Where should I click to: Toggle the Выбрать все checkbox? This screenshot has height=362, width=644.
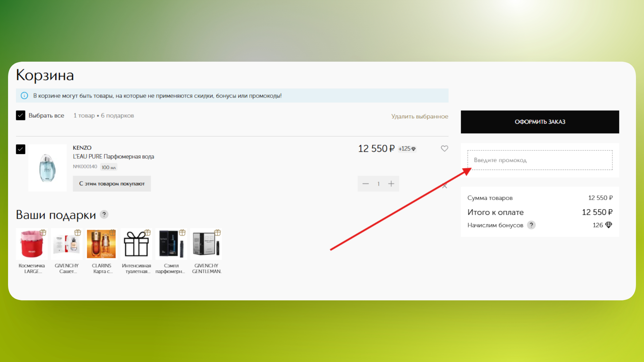point(20,115)
